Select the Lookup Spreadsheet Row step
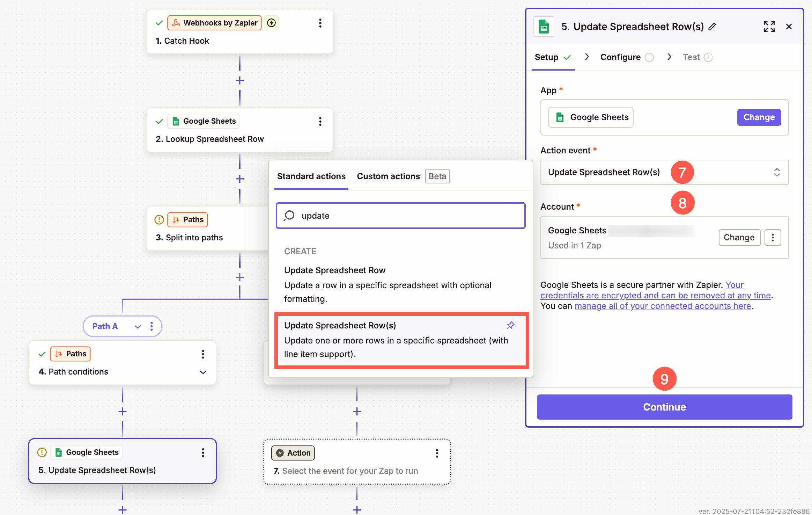 point(239,130)
